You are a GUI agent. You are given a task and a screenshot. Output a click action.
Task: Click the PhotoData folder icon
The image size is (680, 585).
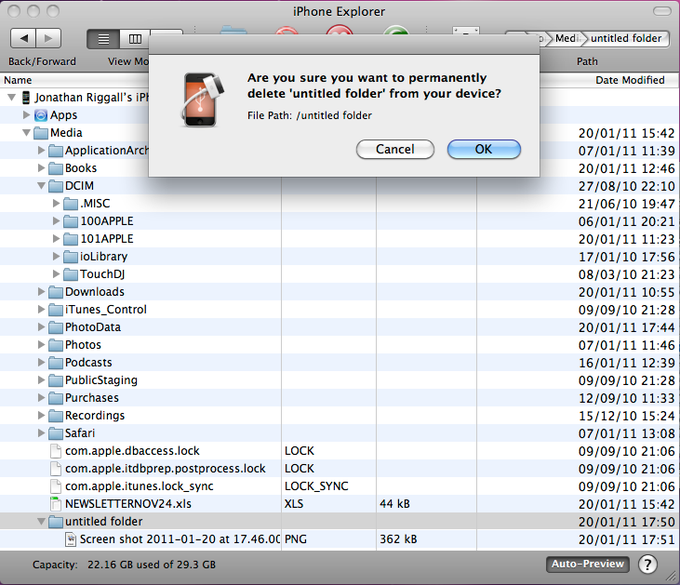pos(56,327)
